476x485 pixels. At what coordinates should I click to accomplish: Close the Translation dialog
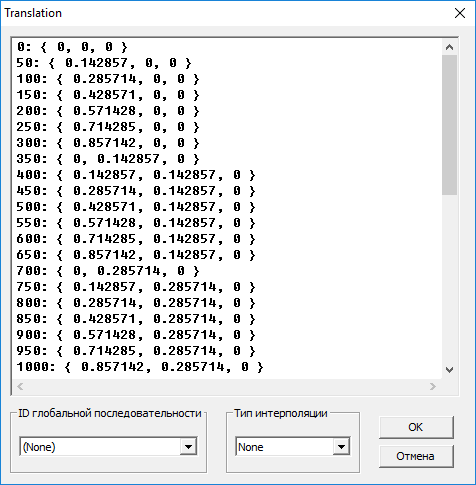pos(460,13)
